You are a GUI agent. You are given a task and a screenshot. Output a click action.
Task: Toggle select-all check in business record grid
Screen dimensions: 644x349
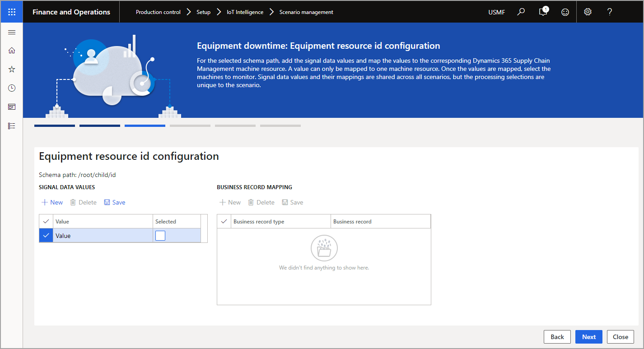coord(224,221)
